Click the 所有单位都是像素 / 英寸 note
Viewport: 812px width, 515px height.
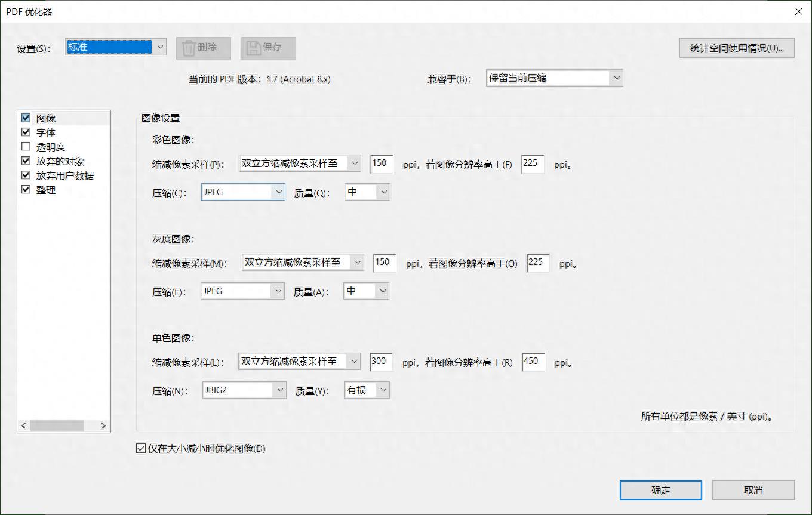coord(708,416)
